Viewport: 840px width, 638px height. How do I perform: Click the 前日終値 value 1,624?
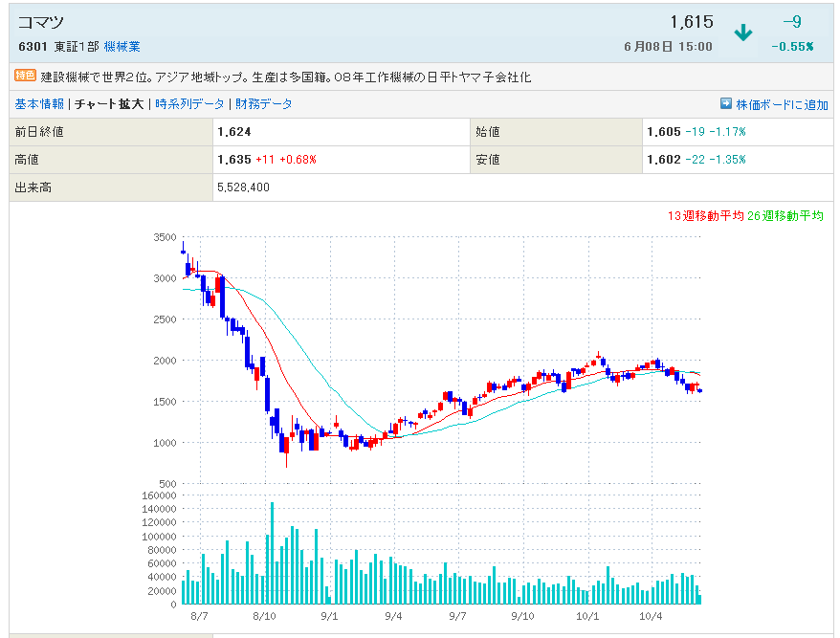[234, 132]
